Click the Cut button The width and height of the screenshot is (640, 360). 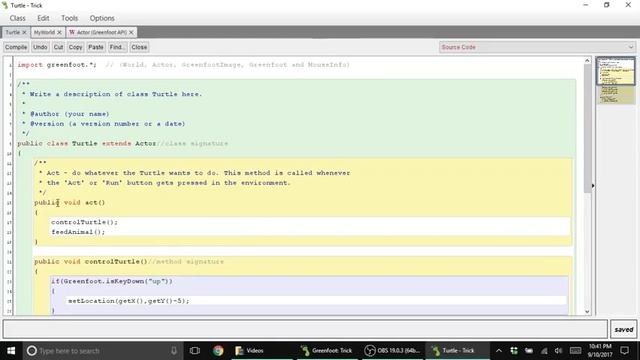[58, 47]
